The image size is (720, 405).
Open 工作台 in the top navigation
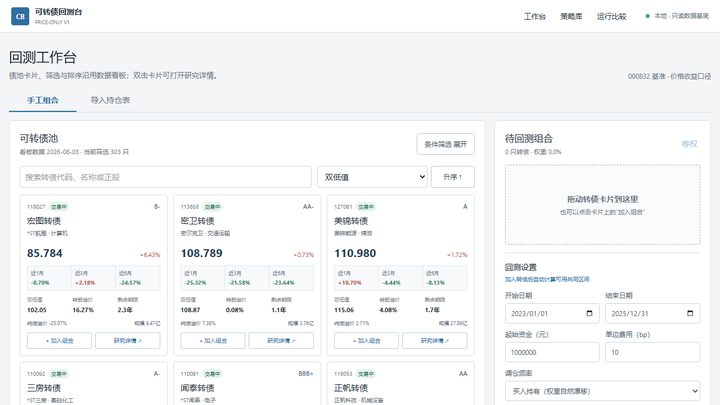(535, 17)
